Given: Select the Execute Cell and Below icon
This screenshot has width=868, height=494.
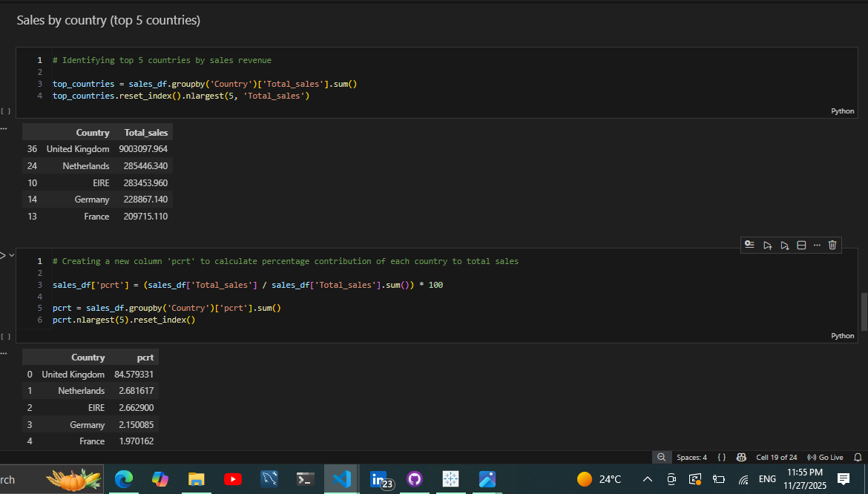Looking at the screenshot, I should [784, 245].
